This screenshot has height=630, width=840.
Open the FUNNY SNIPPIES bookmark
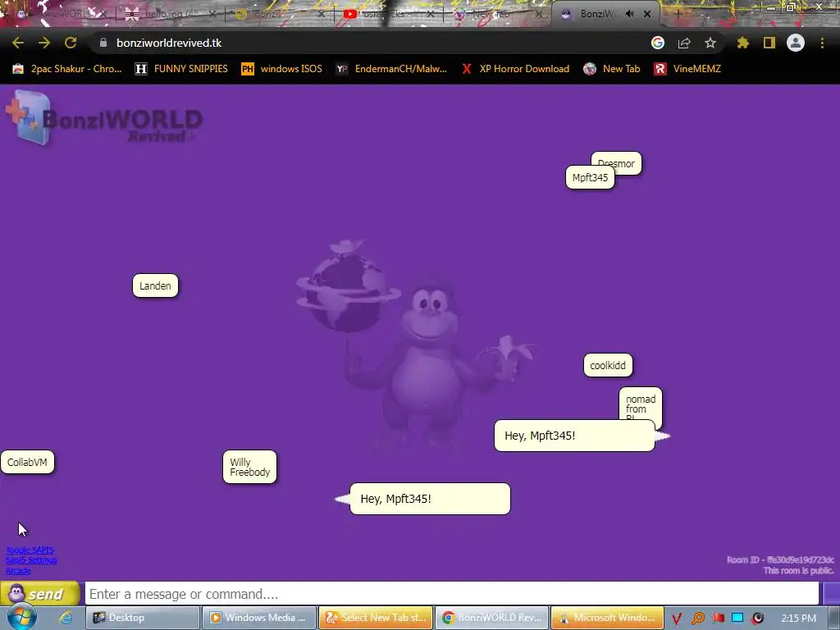coord(181,69)
